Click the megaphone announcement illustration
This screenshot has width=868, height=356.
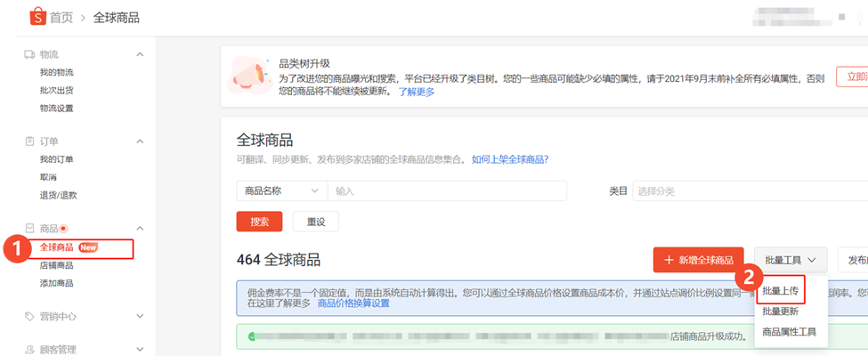point(251,76)
